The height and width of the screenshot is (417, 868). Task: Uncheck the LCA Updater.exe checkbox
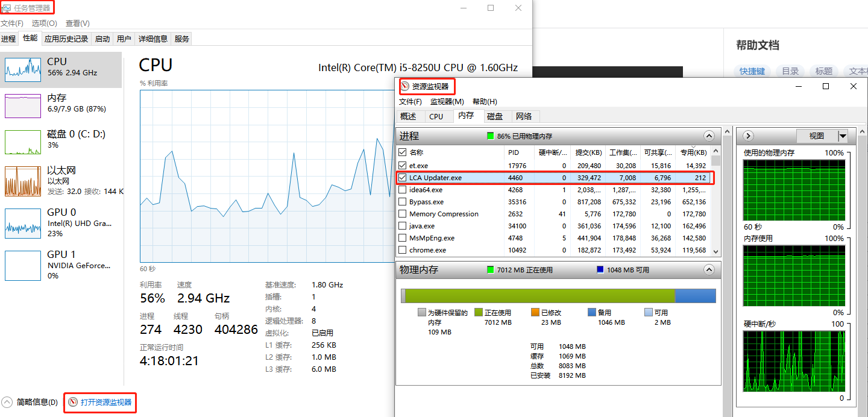click(x=403, y=178)
